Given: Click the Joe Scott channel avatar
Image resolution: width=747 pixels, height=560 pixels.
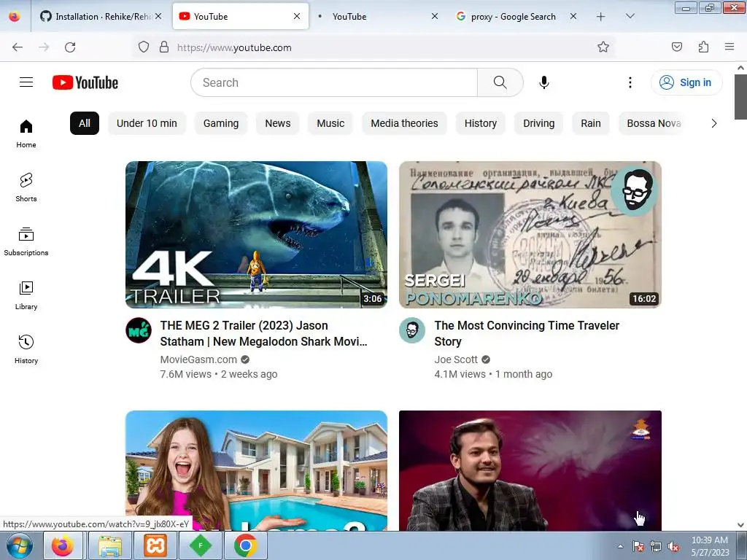Looking at the screenshot, I should pyautogui.click(x=412, y=330).
